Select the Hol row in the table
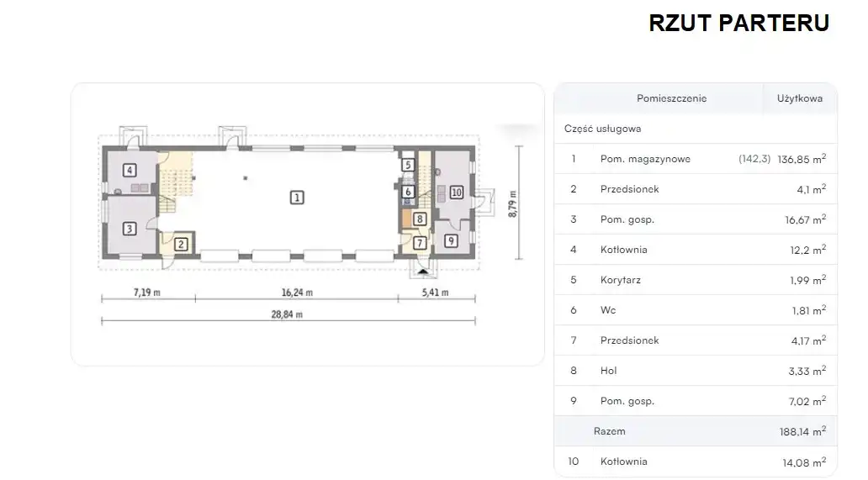868x480 pixels. 695,371
